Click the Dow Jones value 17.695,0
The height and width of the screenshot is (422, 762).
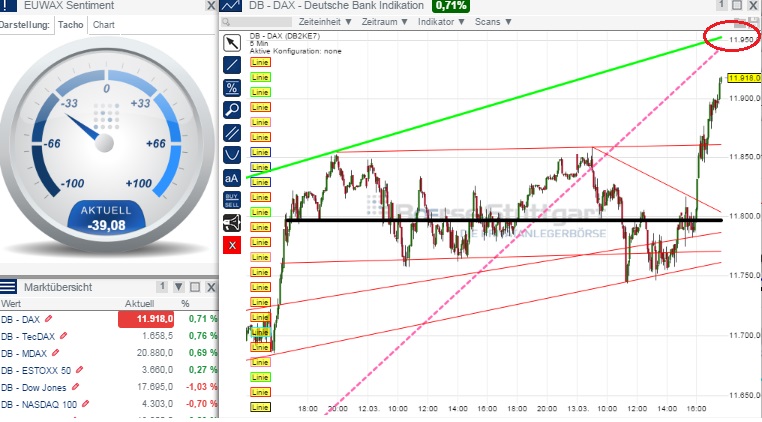(155, 387)
